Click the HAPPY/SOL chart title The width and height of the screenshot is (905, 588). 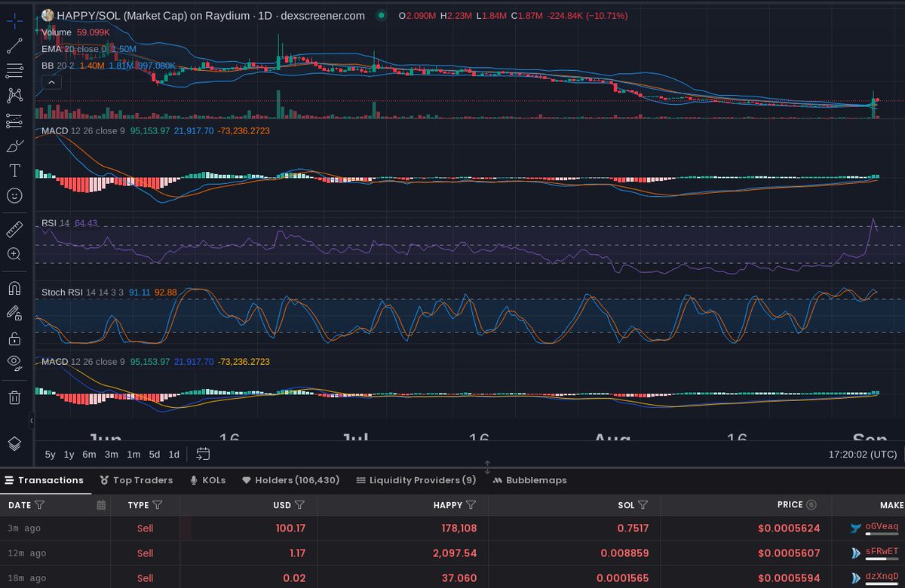click(x=211, y=15)
